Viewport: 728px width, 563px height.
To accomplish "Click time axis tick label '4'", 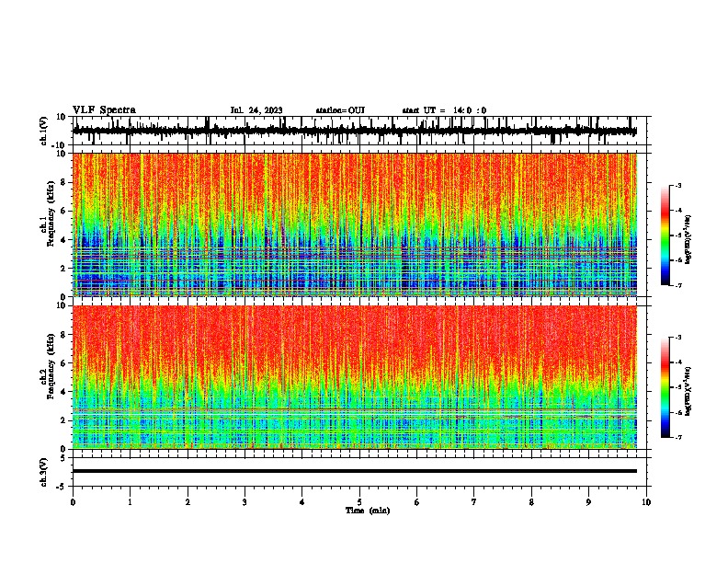I will (302, 502).
